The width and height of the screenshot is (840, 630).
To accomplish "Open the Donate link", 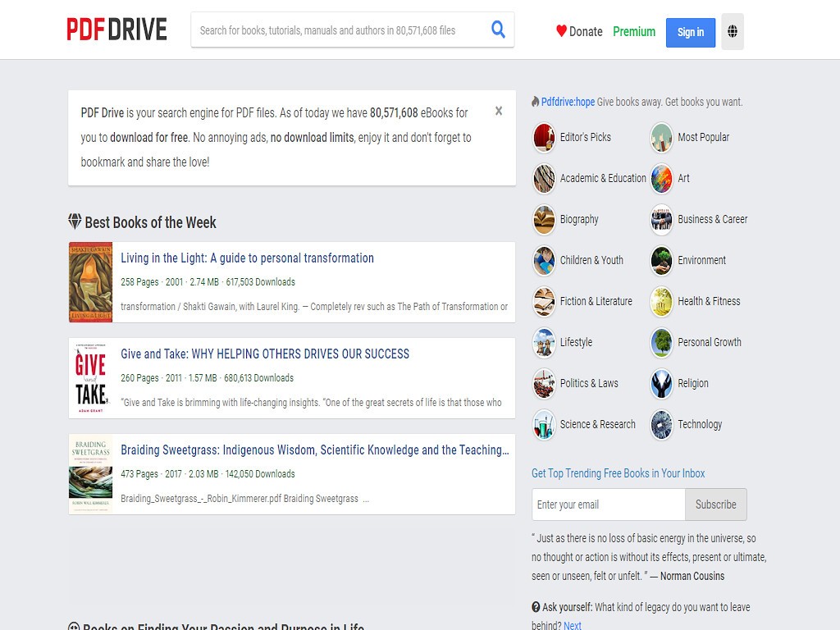I will click(586, 32).
